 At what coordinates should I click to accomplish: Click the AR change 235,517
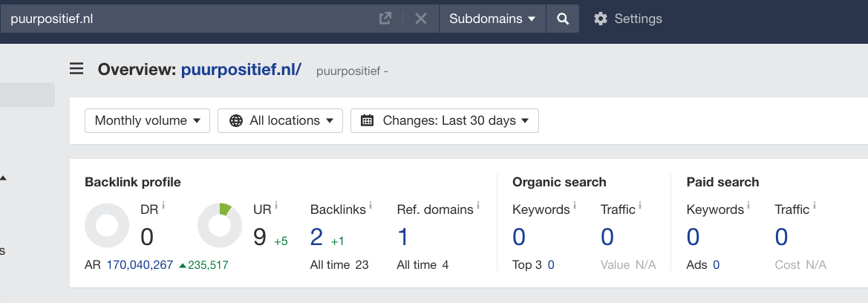tap(203, 265)
